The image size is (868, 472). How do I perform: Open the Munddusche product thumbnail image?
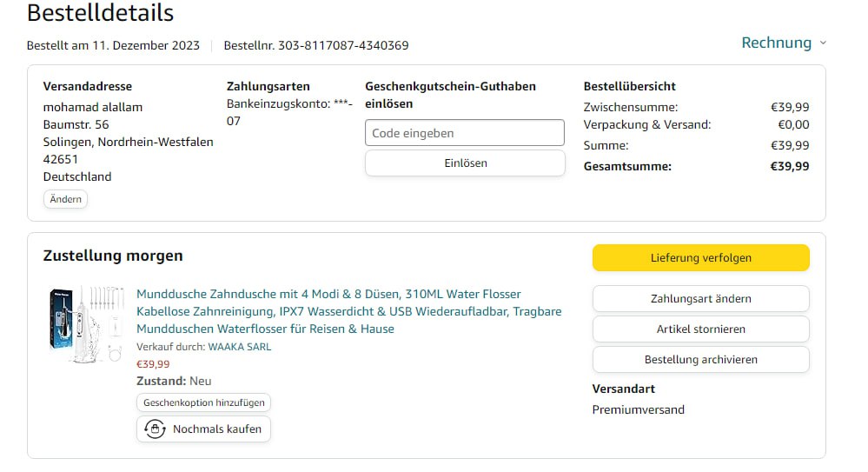(85, 318)
